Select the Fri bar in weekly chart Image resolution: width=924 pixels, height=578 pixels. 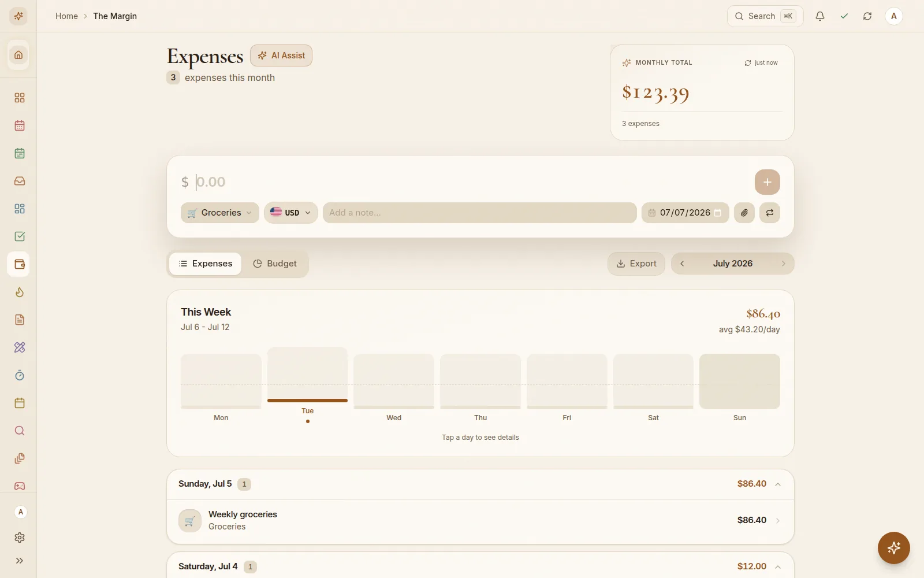click(x=567, y=381)
